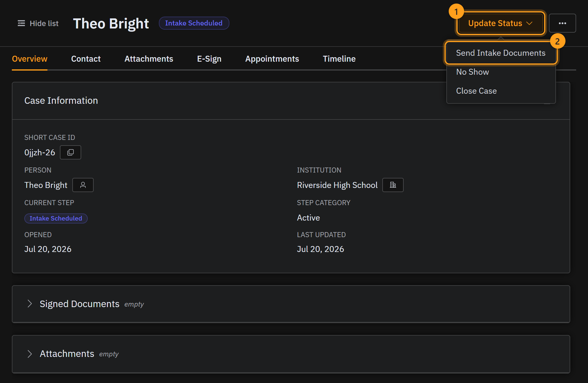Show the Timeline tab
Screen dimensions: 588x383
pyautogui.click(x=339, y=59)
